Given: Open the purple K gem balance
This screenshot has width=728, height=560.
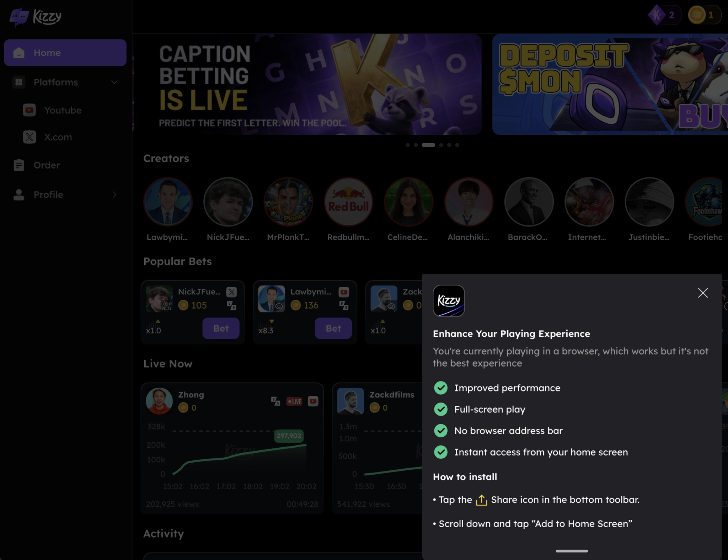Looking at the screenshot, I should tap(663, 15).
